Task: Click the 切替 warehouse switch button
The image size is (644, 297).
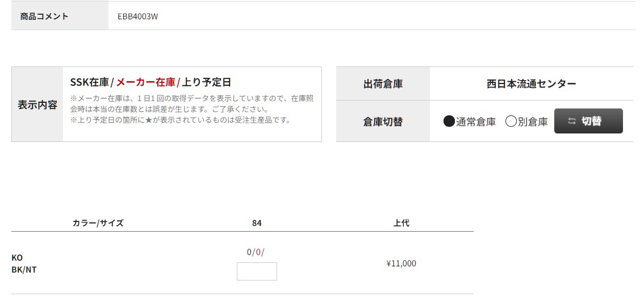Action: [x=588, y=121]
